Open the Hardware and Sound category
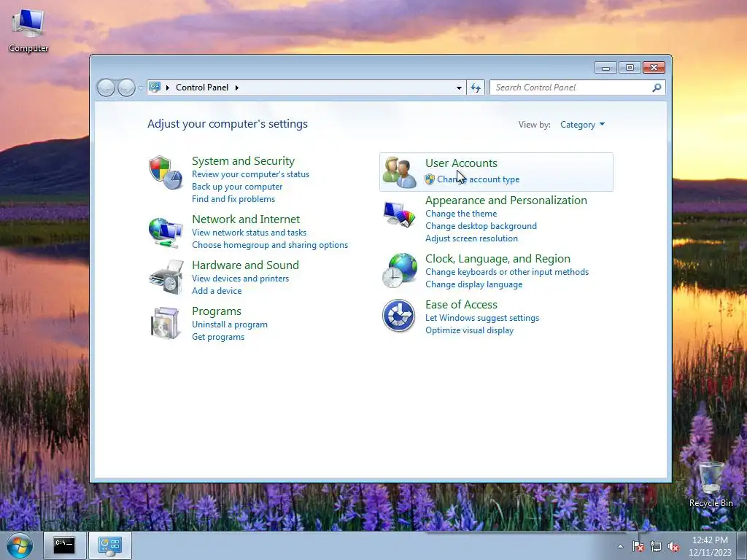747x560 pixels. [x=245, y=265]
